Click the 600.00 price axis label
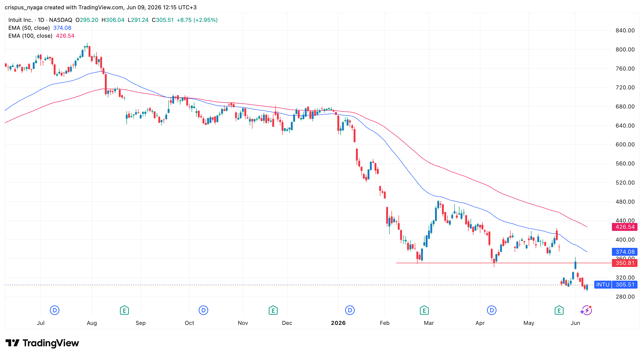This screenshot has height=357, width=644. pyautogui.click(x=625, y=144)
